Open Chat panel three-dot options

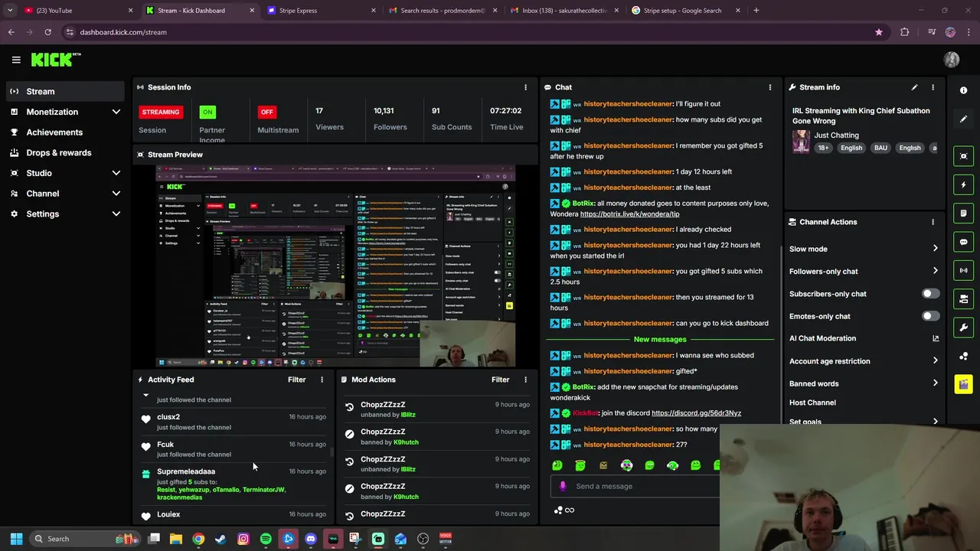(769, 87)
